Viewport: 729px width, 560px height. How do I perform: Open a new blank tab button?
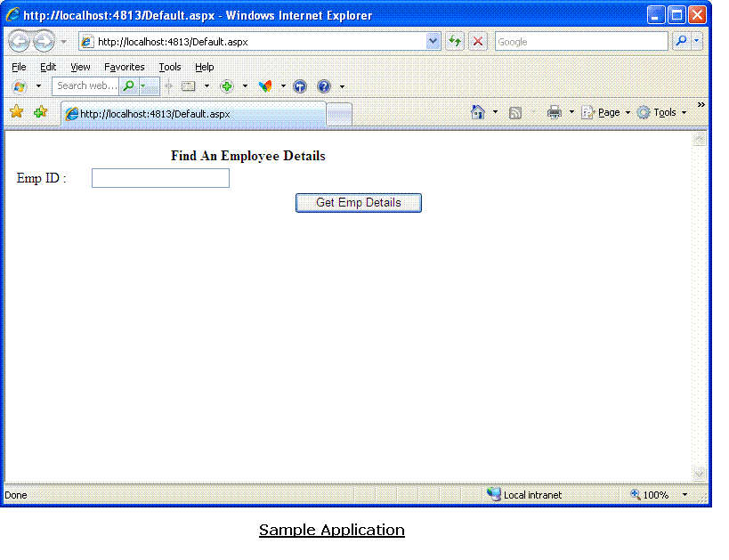pyautogui.click(x=339, y=115)
